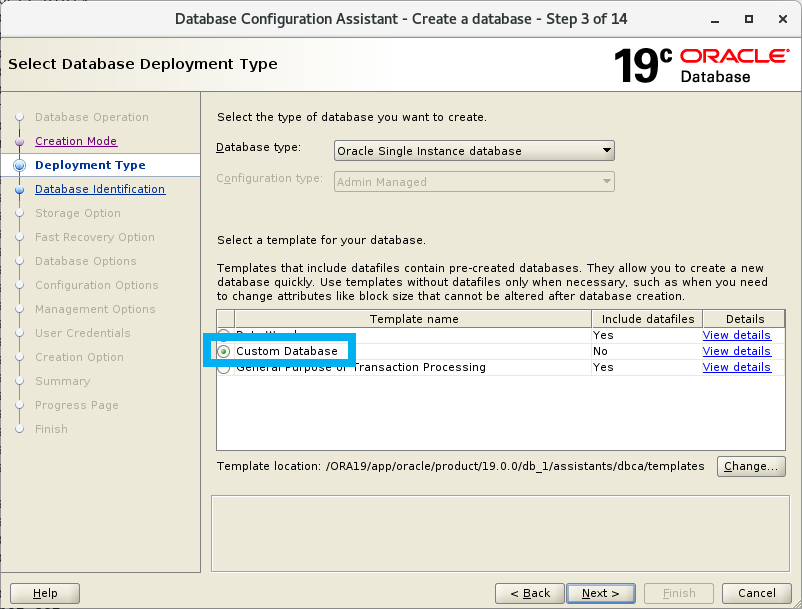Click the template location path text
Screen dimensions: 802x609
point(515,466)
